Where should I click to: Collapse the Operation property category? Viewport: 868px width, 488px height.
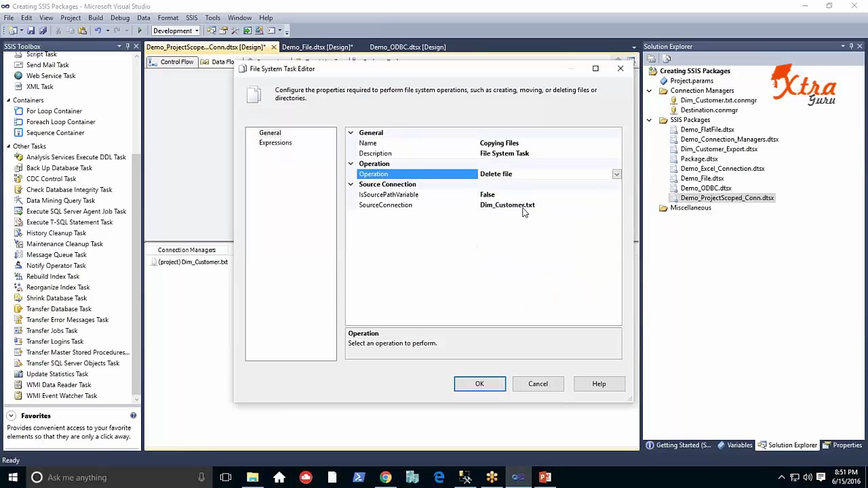(x=351, y=164)
